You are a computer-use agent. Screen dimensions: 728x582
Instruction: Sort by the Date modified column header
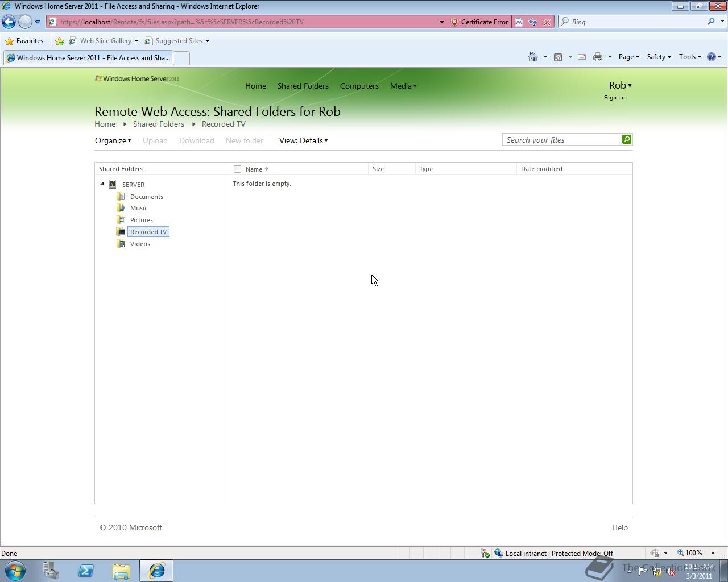tap(541, 169)
